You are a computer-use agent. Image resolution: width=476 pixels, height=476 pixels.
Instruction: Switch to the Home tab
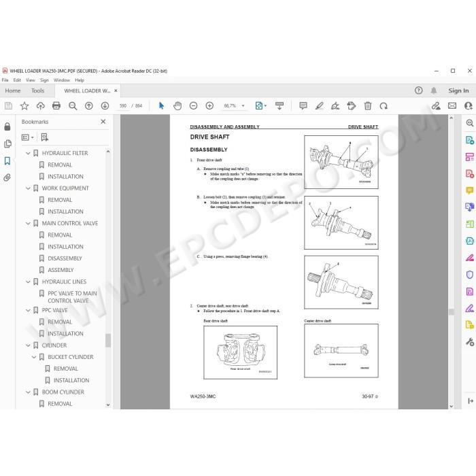(13, 90)
